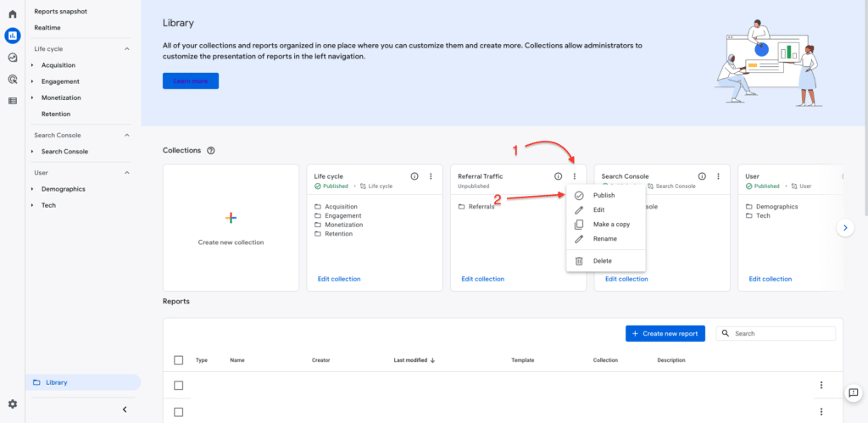This screenshot has height=423, width=868.
Task: Collapse the Search Console sidebar section
Action: [127, 135]
